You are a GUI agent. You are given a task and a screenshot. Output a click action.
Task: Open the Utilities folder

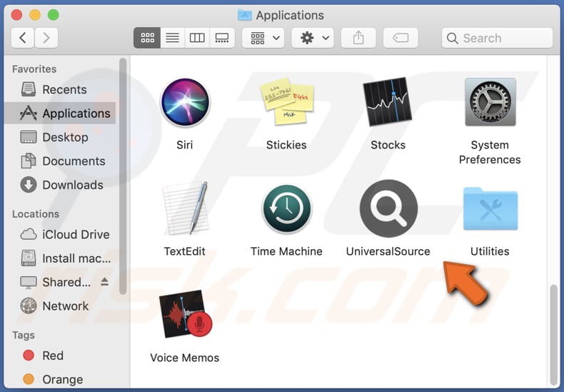pos(490,209)
